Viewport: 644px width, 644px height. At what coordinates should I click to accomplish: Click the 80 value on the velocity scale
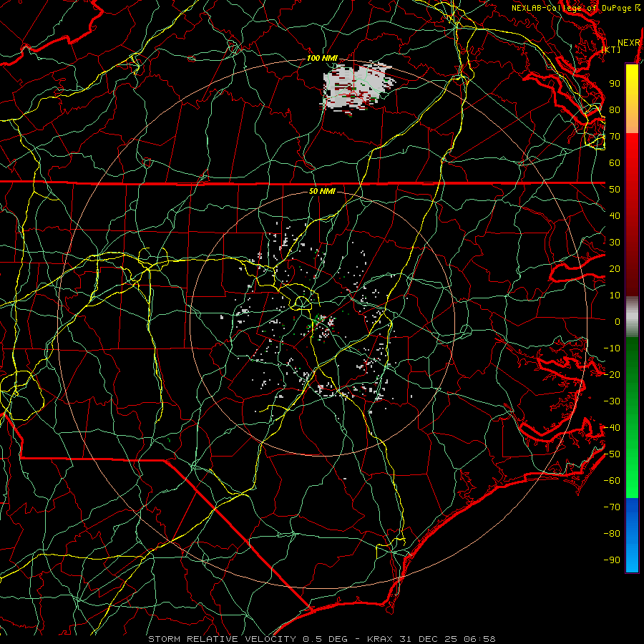[x=615, y=109]
